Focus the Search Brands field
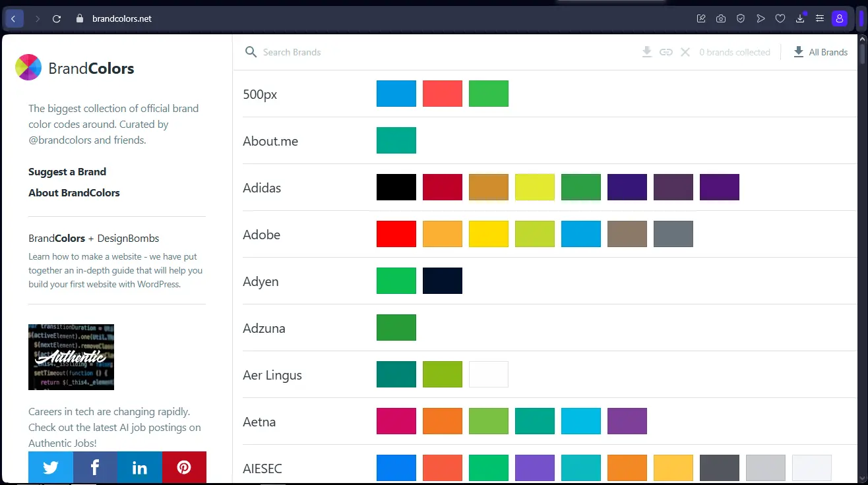 pos(435,52)
